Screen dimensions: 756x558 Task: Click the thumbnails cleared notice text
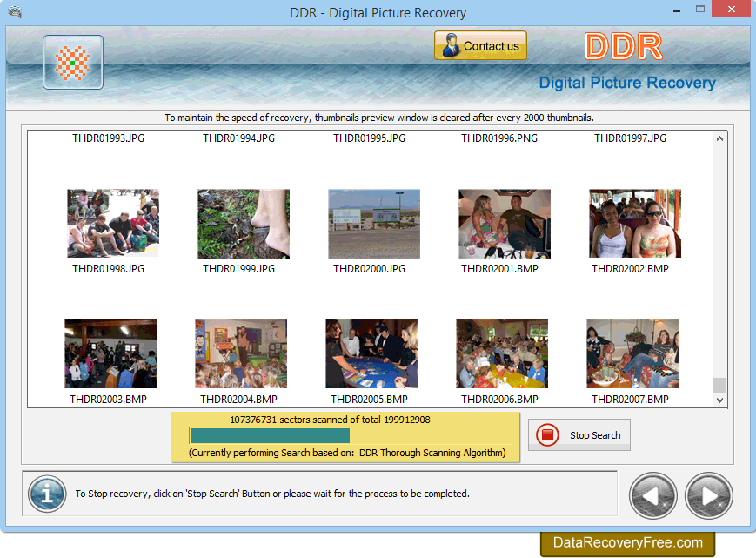pos(379,118)
